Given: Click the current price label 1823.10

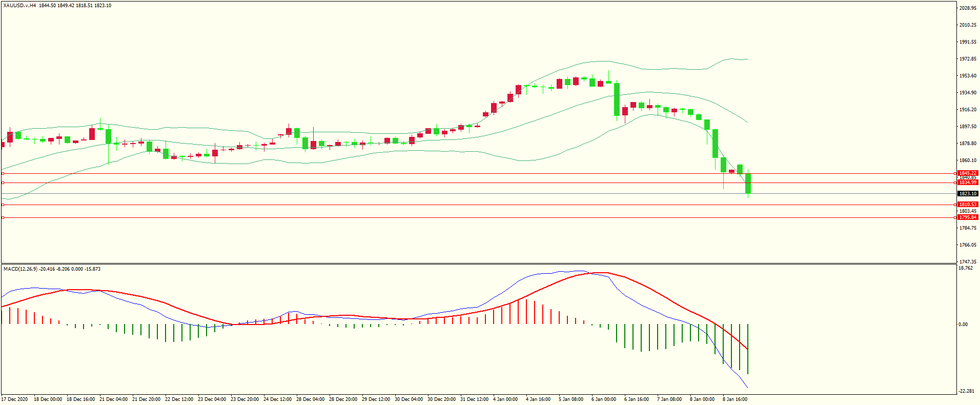Looking at the screenshot, I should pos(968,194).
